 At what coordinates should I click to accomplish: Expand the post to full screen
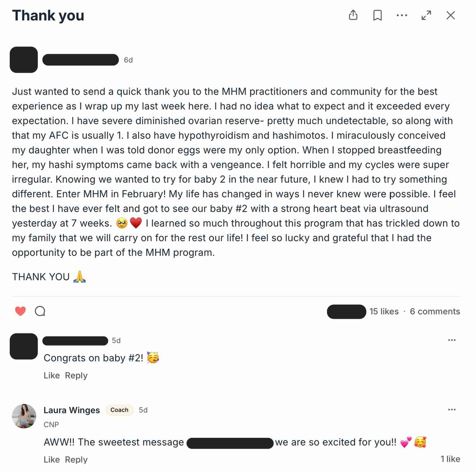[426, 16]
